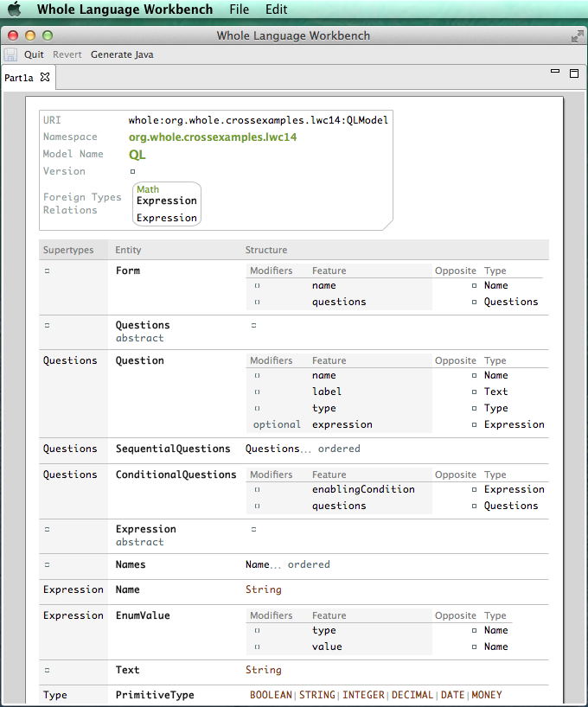
Task: Click the optional modifier of expression feature
Action: pyautogui.click(x=277, y=424)
